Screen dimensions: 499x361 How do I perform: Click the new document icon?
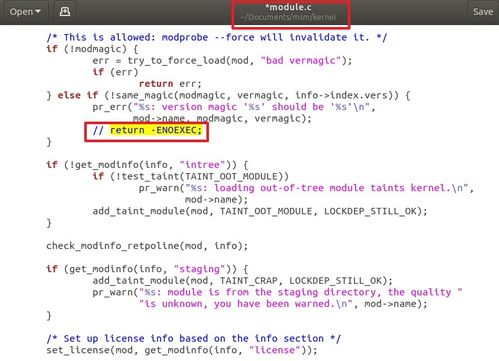click(65, 12)
